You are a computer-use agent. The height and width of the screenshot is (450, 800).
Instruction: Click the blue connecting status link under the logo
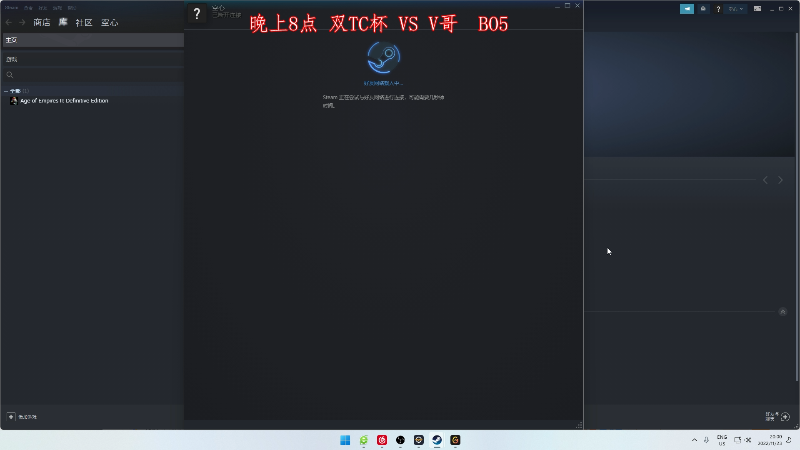click(x=383, y=83)
